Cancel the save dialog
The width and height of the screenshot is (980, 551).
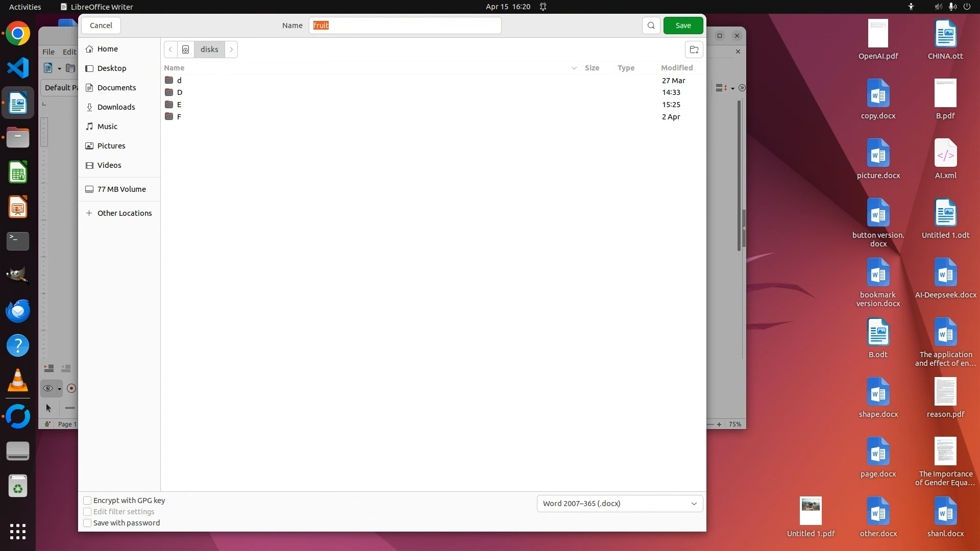[x=101, y=26]
